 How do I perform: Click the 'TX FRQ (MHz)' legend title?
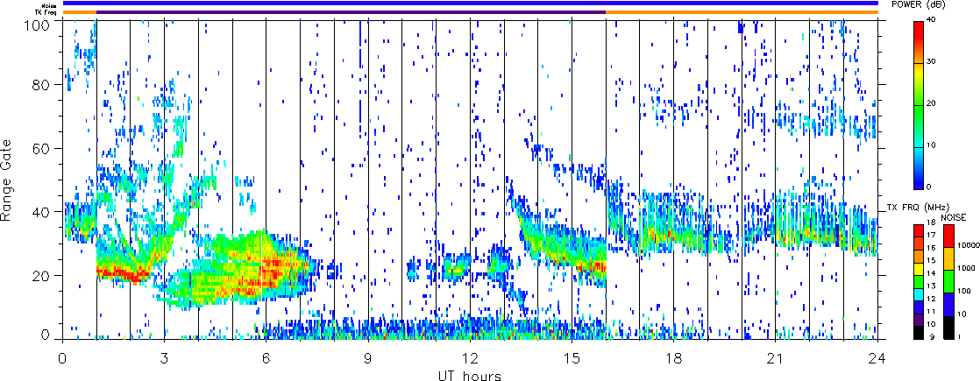pos(918,208)
